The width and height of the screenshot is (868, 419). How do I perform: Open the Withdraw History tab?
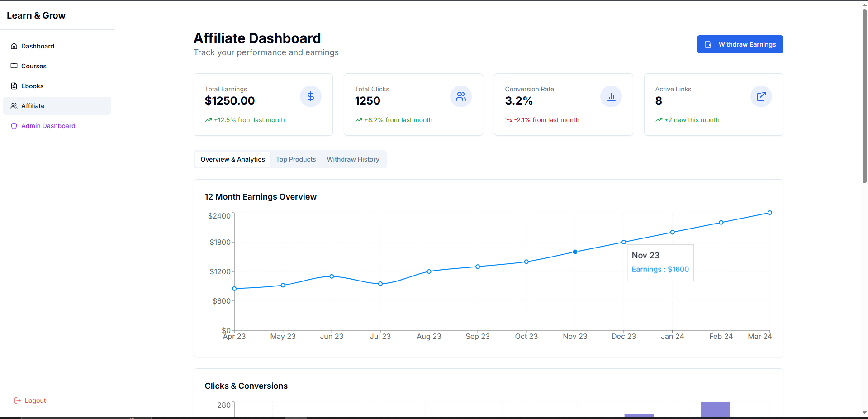point(353,159)
